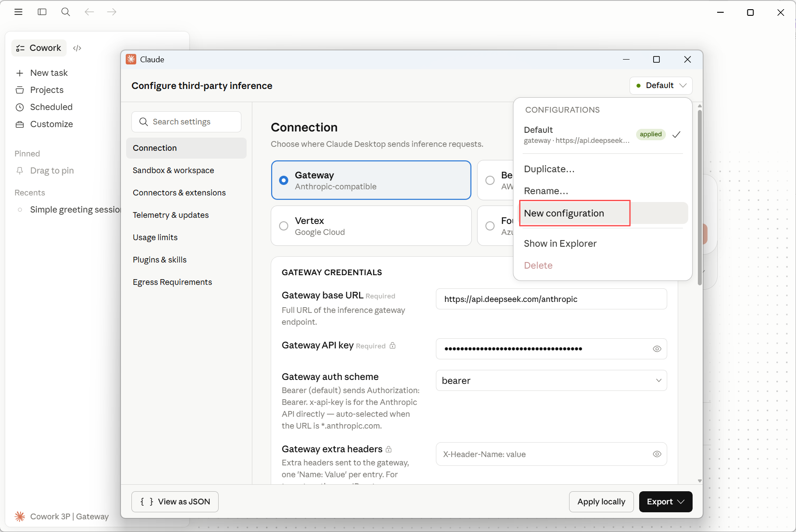Reveal API key with eye icon

(657, 349)
